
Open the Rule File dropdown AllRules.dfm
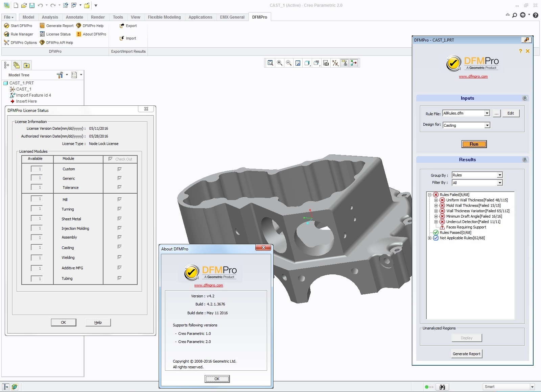pyautogui.click(x=487, y=113)
